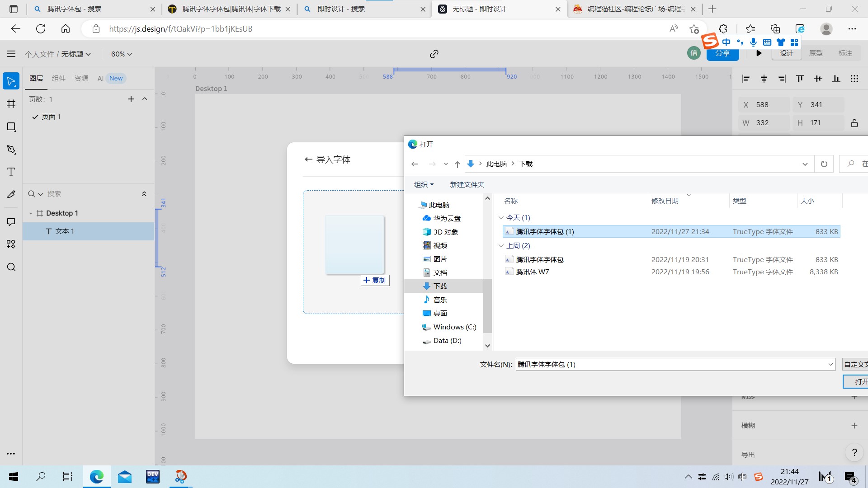Align selection to top edge
This screenshot has width=868, height=488.
(800, 79)
